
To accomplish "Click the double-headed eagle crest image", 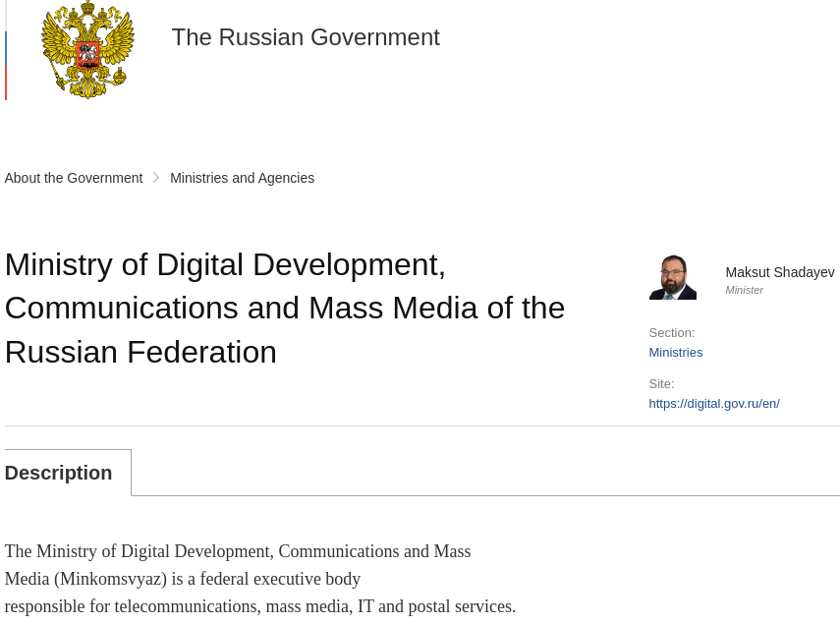I will pos(87,51).
